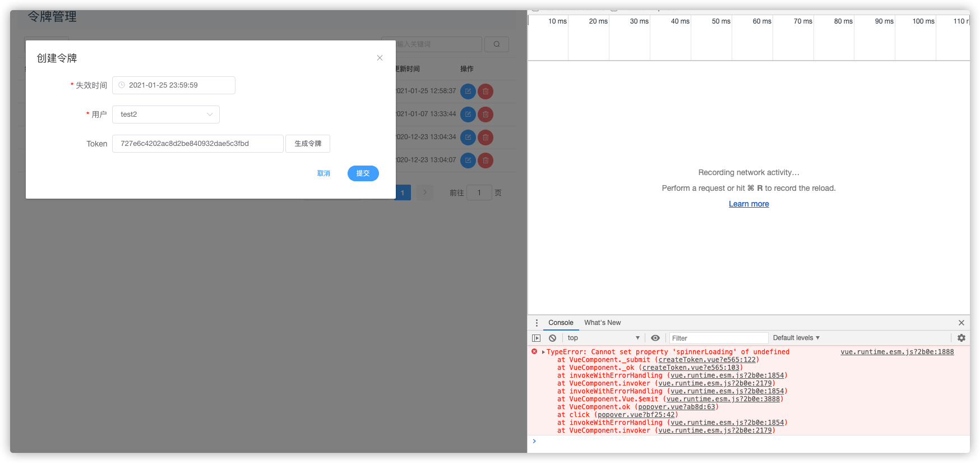Delete row dated 2020-12-23 13:04:07
Screen dimensions: 980x463
(486, 161)
